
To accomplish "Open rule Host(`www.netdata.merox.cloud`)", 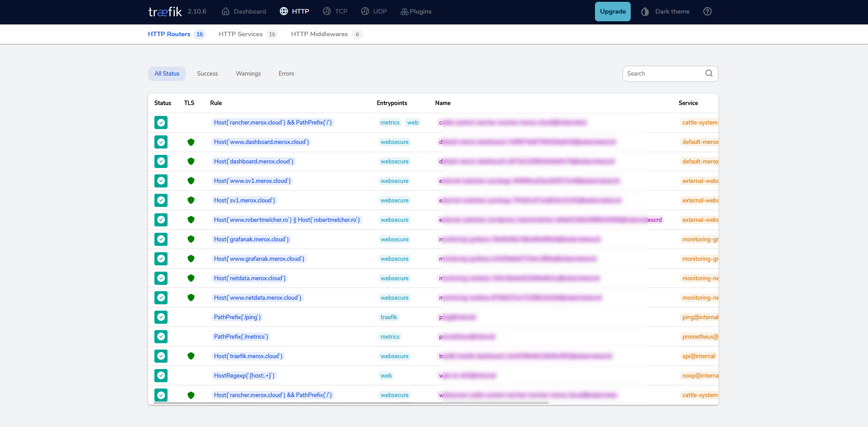I will [x=258, y=297].
